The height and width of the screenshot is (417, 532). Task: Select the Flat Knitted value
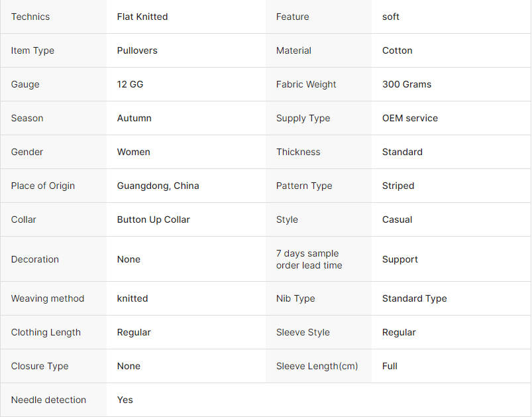142,17
